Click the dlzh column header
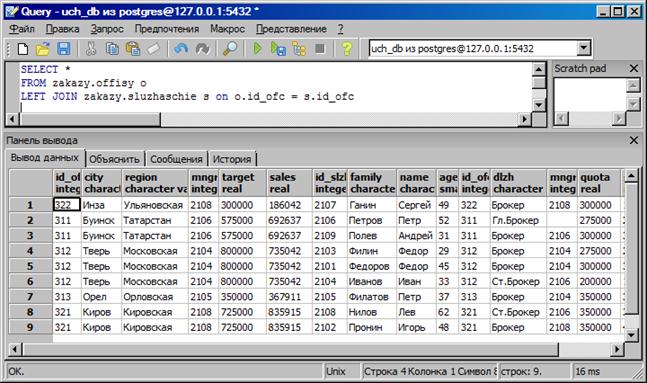 tap(518, 183)
